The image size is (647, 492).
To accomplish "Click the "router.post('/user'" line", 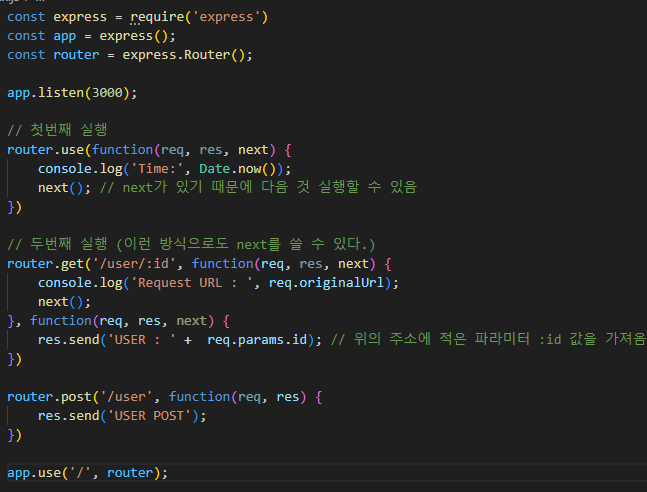I will pyautogui.click(x=165, y=397).
